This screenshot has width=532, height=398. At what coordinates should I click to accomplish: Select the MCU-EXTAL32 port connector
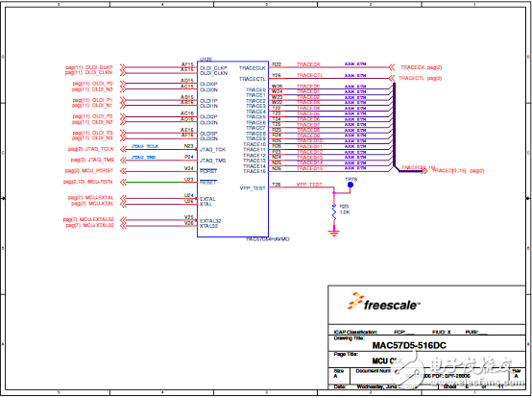pyautogui.click(x=124, y=220)
